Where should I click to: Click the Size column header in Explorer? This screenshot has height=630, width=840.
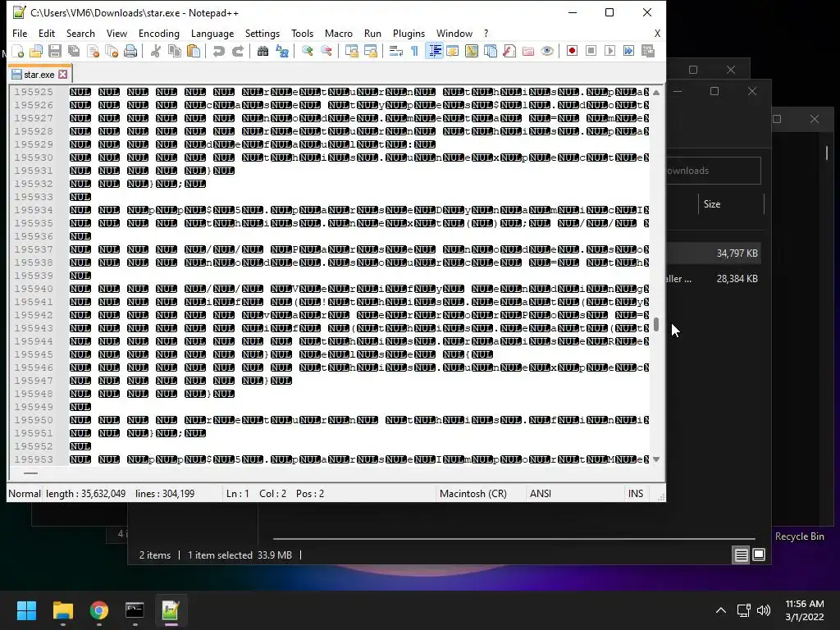[x=712, y=204]
